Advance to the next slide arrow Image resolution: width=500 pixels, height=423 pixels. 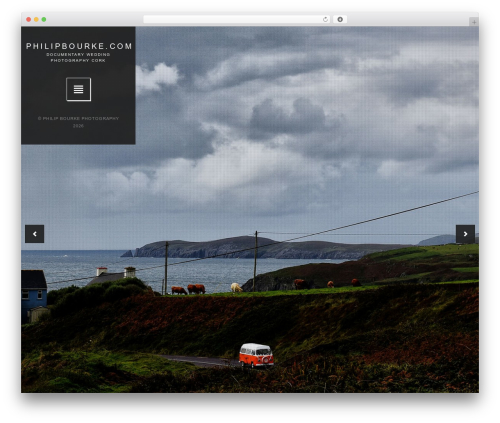pyautogui.click(x=465, y=234)
